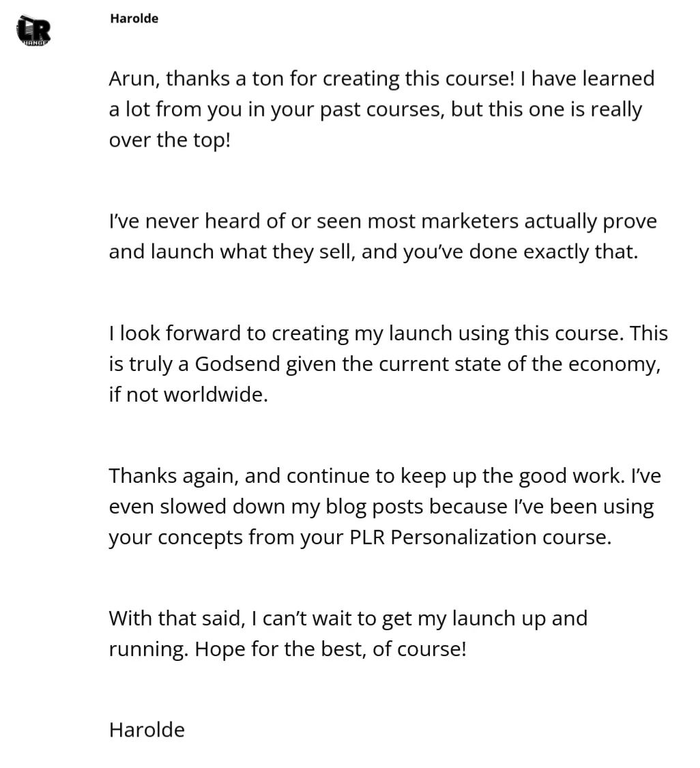Select the "With that said" closing paragraph
The width and height of the screenshot is (700, 768).
point(347,633)
